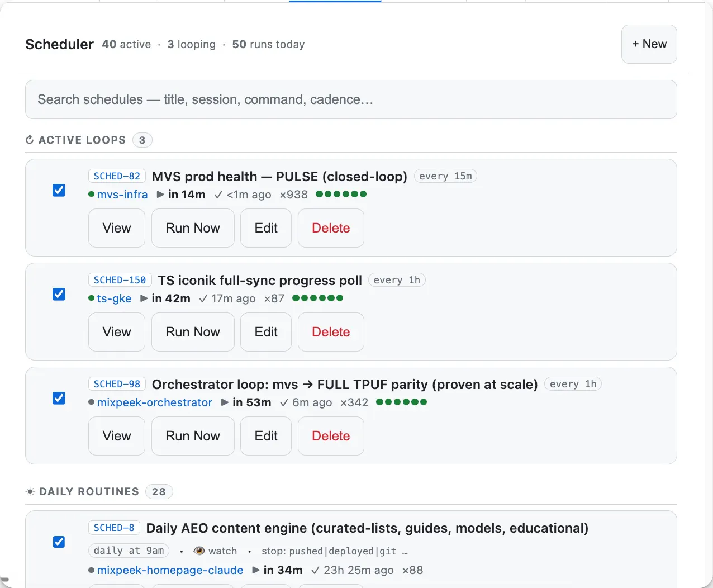713x588 pixels.
Task: Click the play triangle next to 'in 53m'
Action: point(225,402)
